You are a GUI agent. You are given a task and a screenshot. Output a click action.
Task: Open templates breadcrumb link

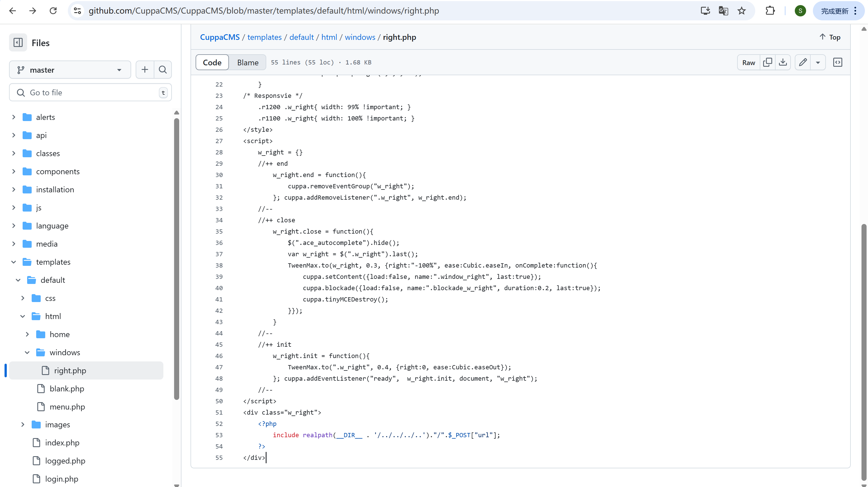pos(265,37)
